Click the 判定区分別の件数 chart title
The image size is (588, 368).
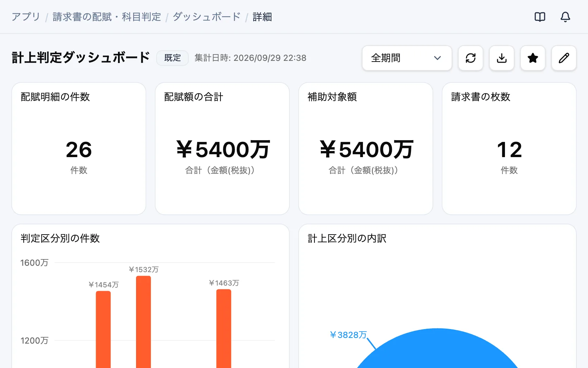tap(60, 238)
